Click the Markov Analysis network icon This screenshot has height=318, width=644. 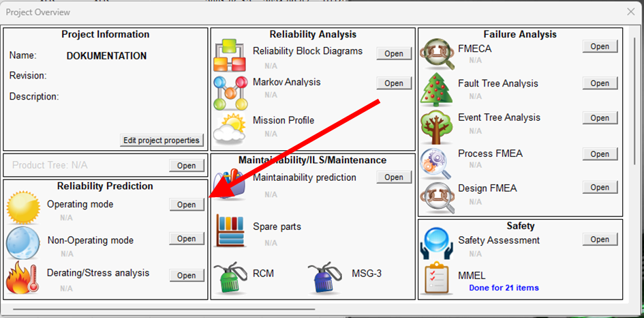click(x=231, y=92)
